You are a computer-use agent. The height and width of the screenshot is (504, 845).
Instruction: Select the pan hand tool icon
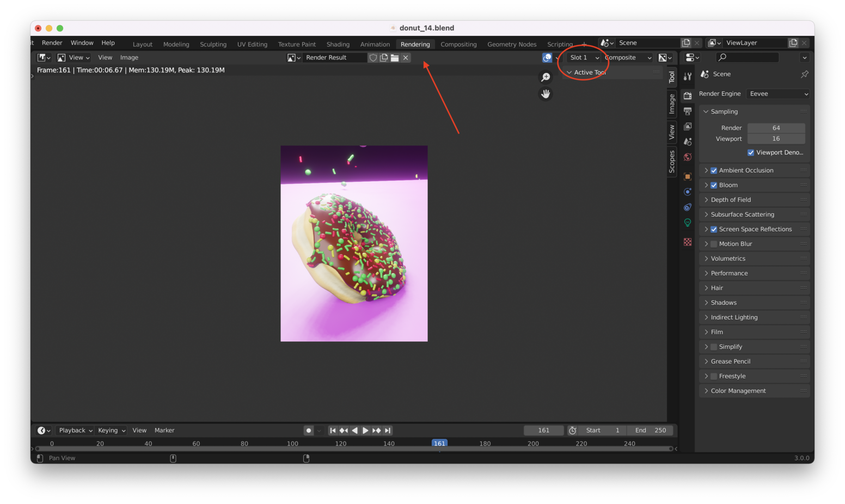545,94
